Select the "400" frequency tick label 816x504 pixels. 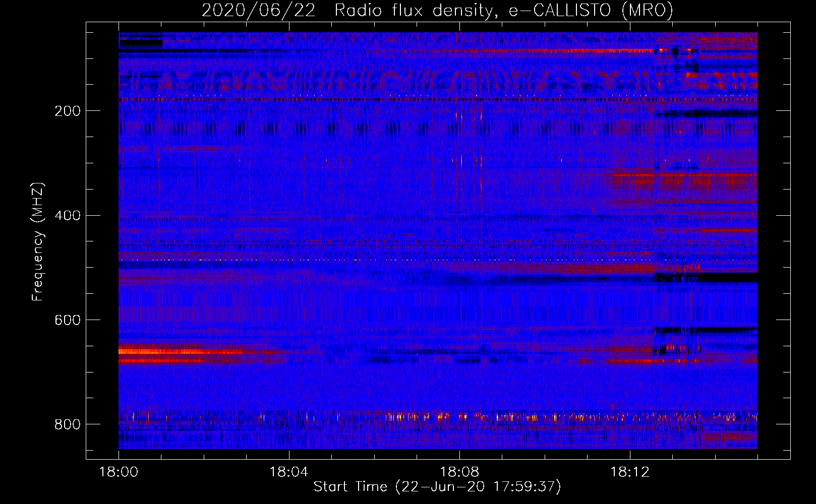[68, 216]
